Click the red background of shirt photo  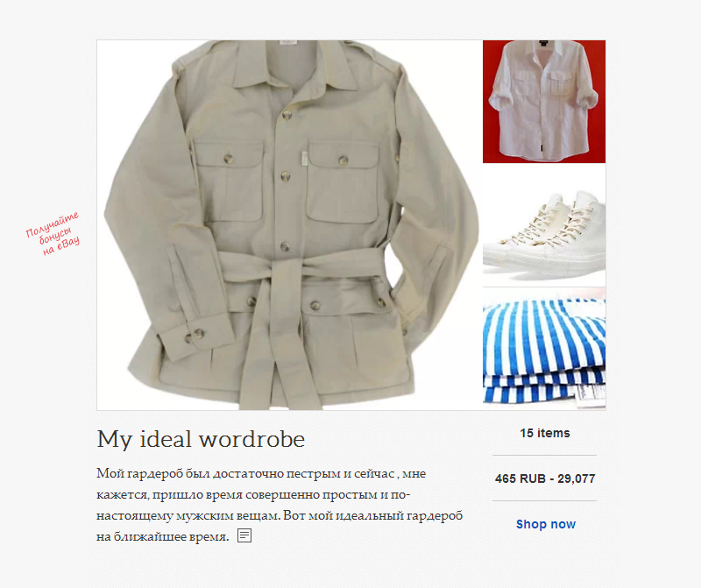pyautogui.click(x=490, y=58)
